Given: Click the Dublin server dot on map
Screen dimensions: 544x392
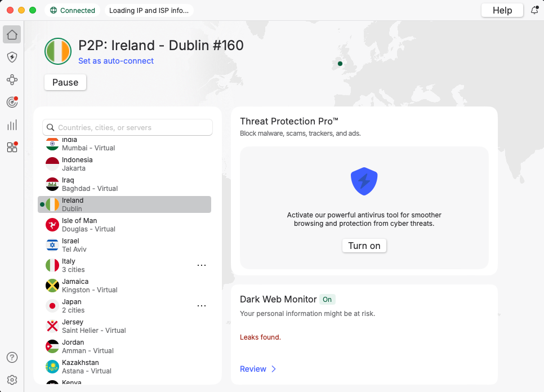Looking at the screenshot, I should click(x=340, y=64).
